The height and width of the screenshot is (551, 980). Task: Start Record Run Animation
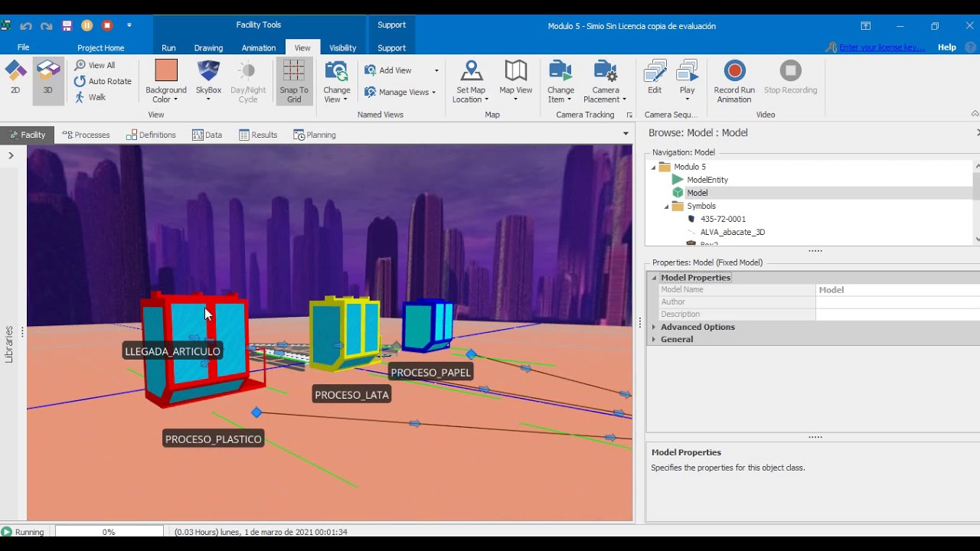(734, 81)
